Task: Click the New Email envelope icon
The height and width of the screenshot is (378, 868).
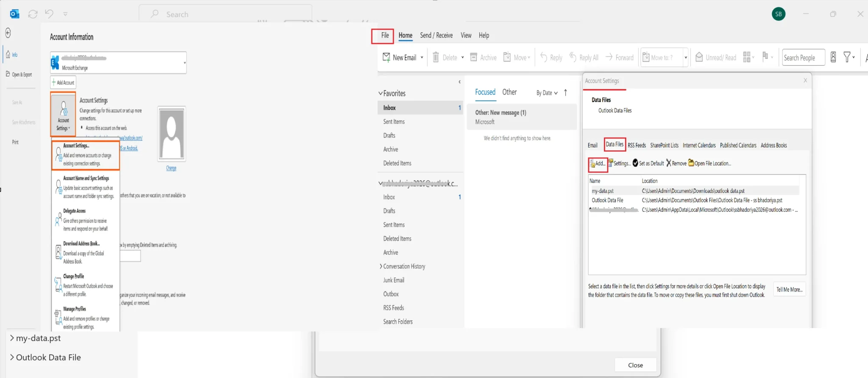Action: pyautogui.click(x=386, y=57)
